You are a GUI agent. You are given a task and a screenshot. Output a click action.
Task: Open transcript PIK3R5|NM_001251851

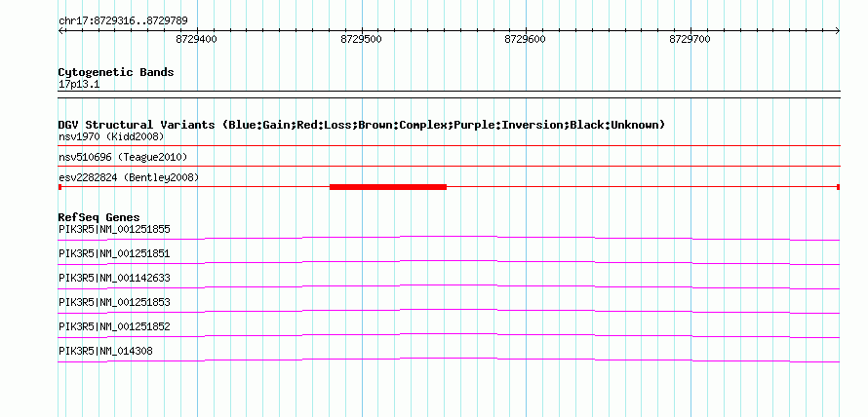pos(114,253)
